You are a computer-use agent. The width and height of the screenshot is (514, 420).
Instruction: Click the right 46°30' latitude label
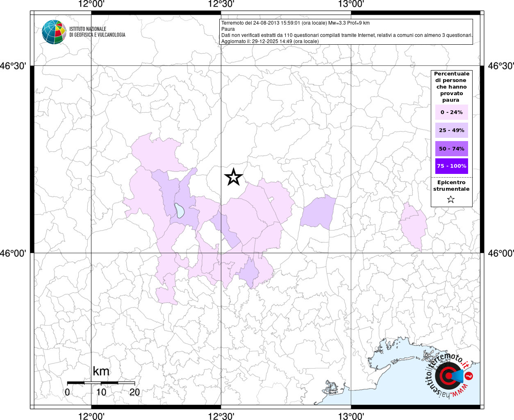pyautogui.click(x=500, y=66)
